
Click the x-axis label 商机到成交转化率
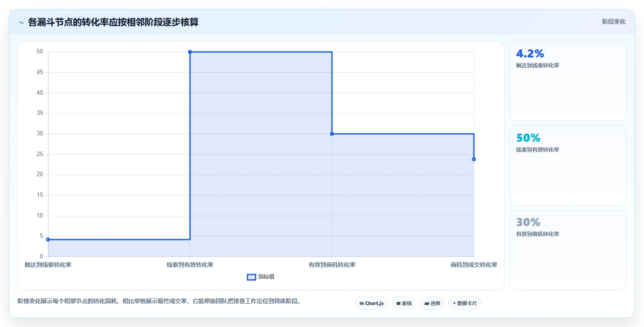pos(474,265)
